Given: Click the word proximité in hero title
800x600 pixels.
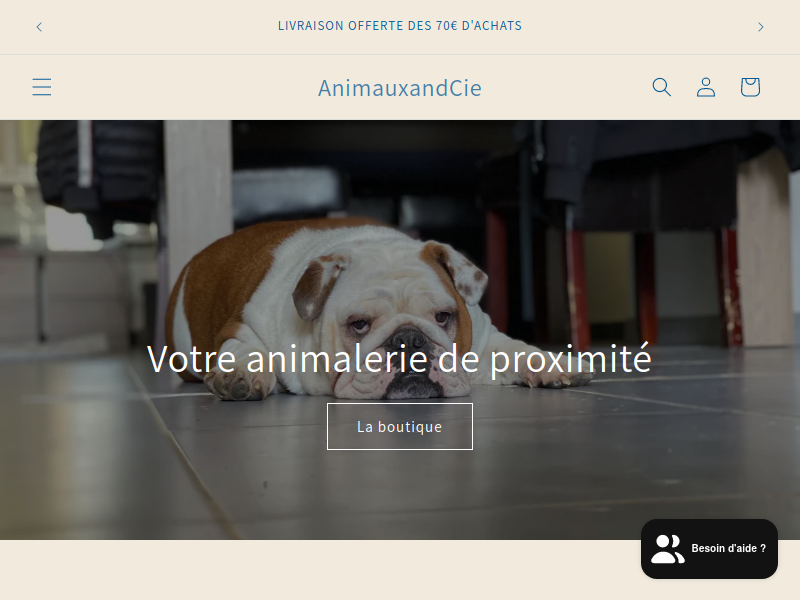Looking at the screenshot, I should [570, 360].
